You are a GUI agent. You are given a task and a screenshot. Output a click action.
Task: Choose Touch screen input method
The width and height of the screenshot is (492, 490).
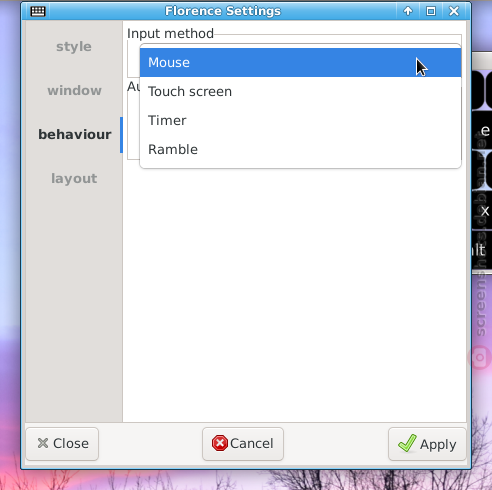300,92
